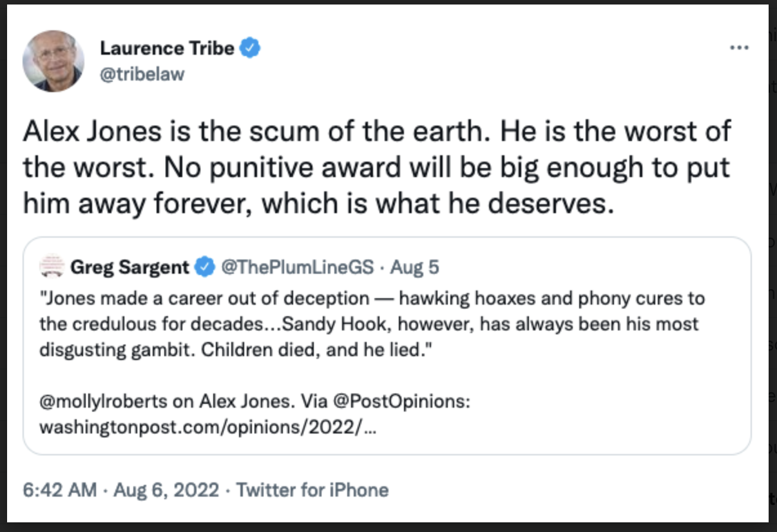This screenshot has width=777, height=532.
Task: Click Laurence Tribe's profile photo
Action: [53, 60]
